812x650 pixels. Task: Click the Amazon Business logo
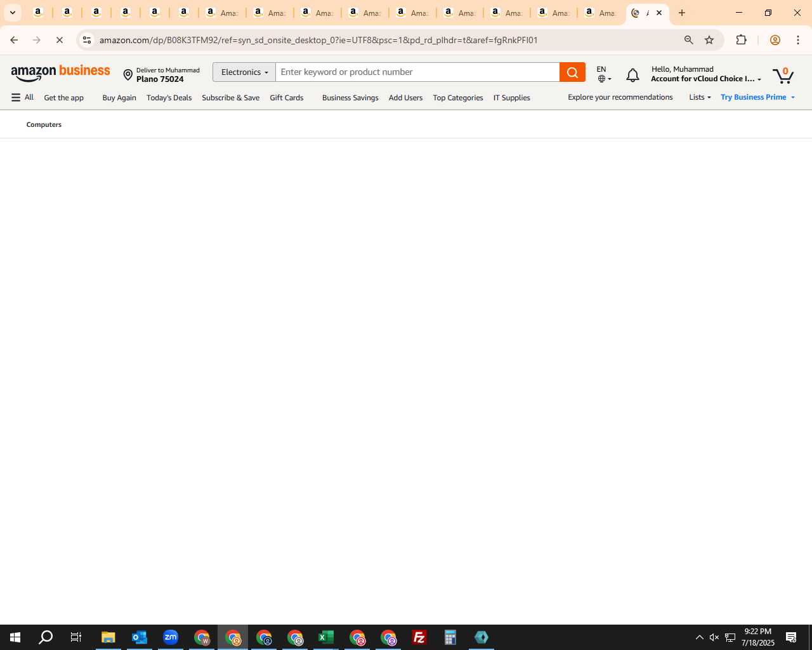pyautogui.click(x=60, y=73)
